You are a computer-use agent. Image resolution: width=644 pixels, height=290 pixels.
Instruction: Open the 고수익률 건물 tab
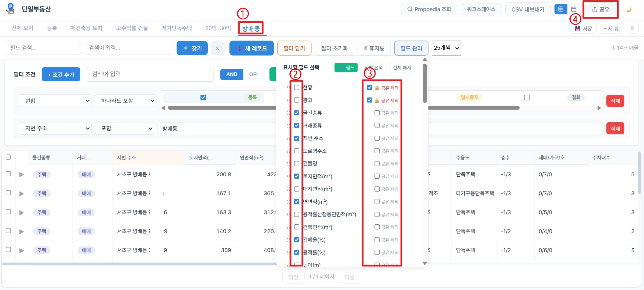(132, 28)
